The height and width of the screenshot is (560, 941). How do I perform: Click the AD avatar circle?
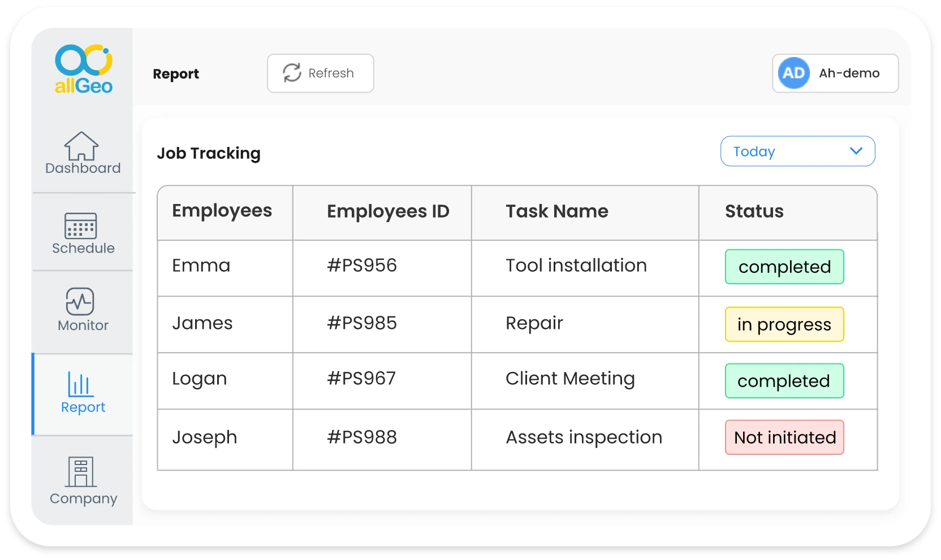[794, 73]
